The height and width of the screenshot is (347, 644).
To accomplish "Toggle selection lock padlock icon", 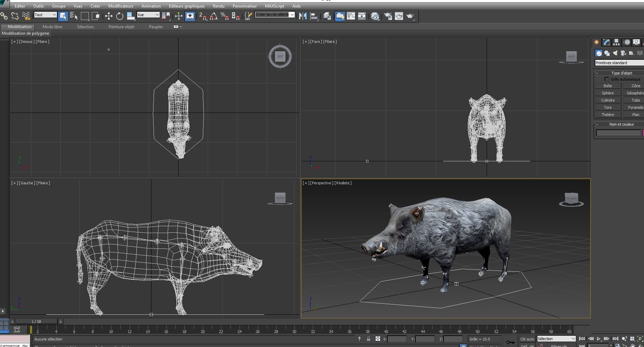I will (x=368, y=339).
